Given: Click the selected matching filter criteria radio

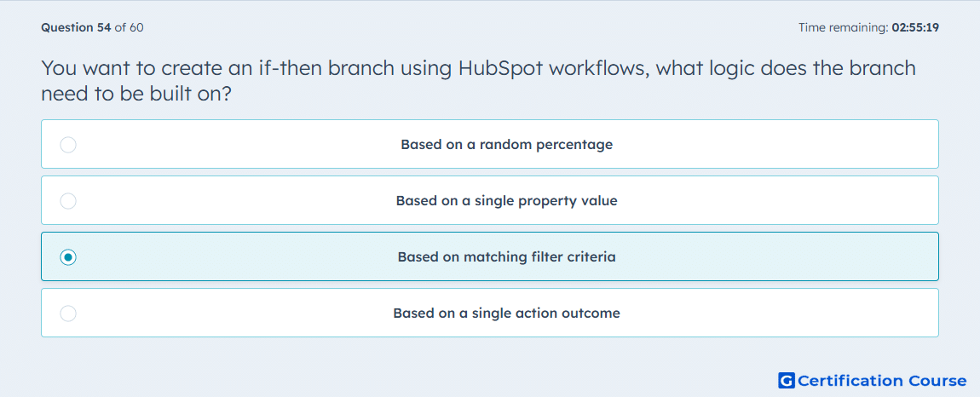Looking at the screenshot, I should point(68,257).
